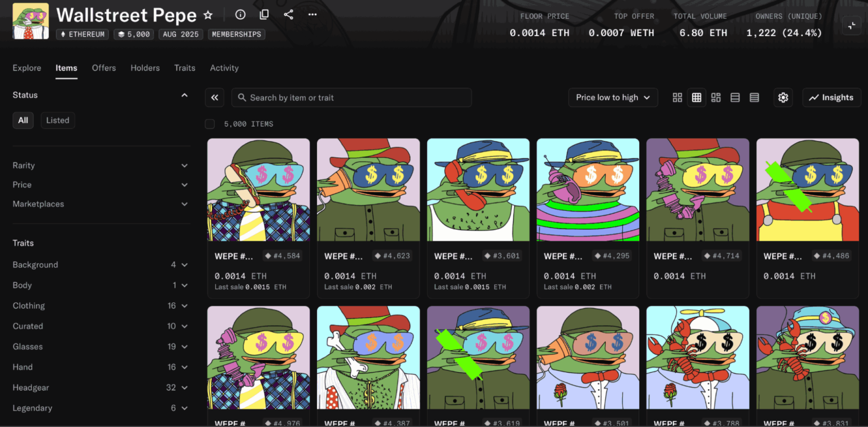Click the Search by item or trait field

(351, 97)
